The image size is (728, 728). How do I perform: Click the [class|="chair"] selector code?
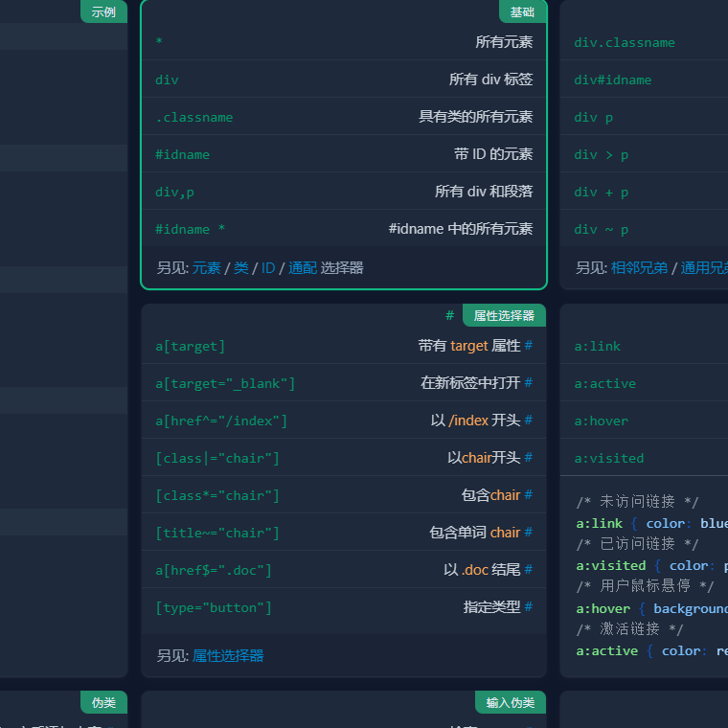(x=217, y=459)
